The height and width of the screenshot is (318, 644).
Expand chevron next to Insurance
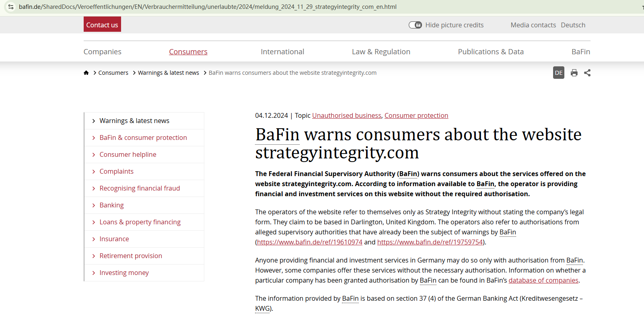94,239
